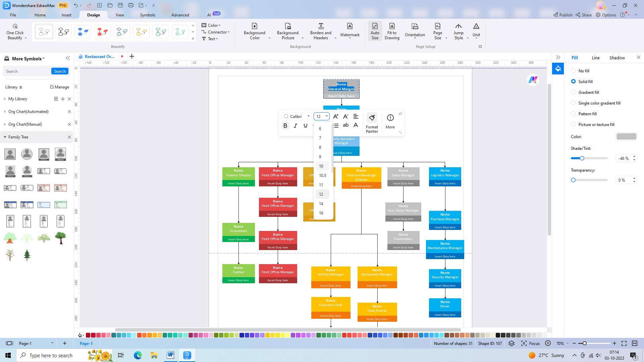Click the fill Color swatch
The image size is (644, 362).
click(626, 136)
